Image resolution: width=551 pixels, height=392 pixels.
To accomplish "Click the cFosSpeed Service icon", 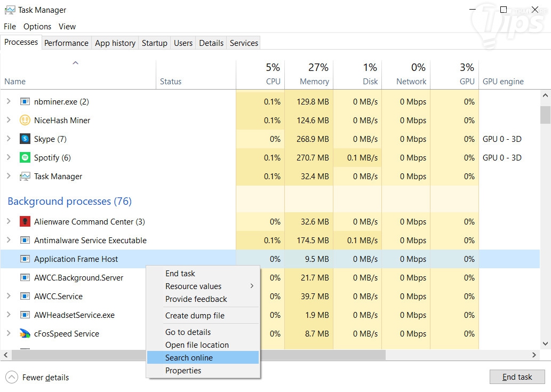I will coord(25,334).
